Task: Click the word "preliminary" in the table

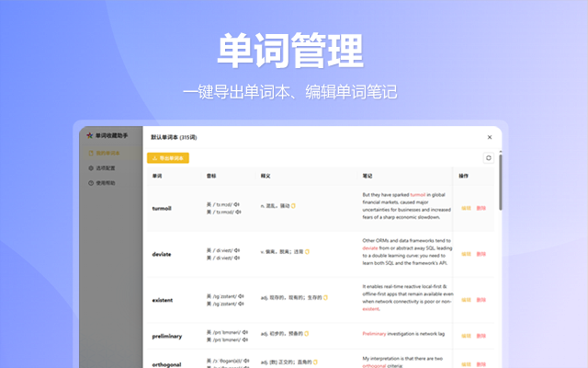Action: coord(167,336)
